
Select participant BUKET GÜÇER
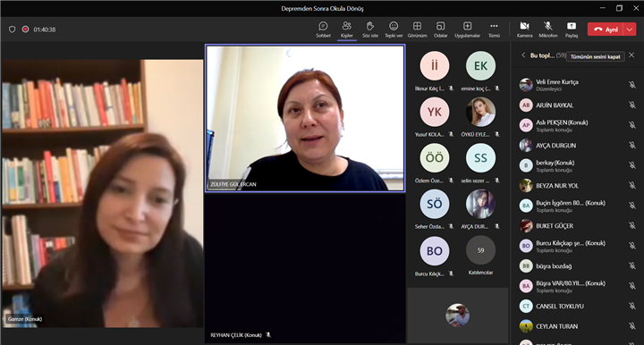click(578, 225)
